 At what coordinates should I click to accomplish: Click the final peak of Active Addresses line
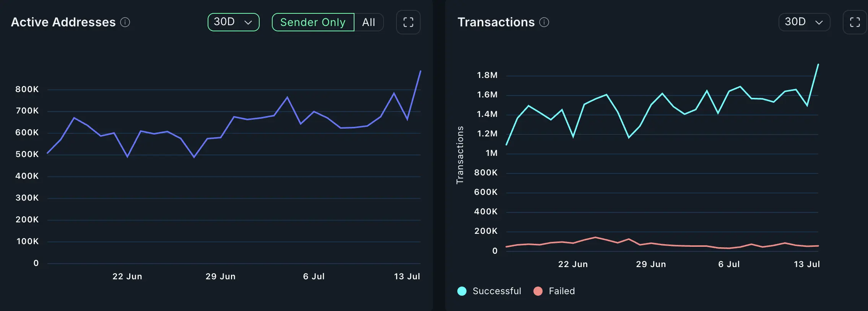(x=420, y=71)
